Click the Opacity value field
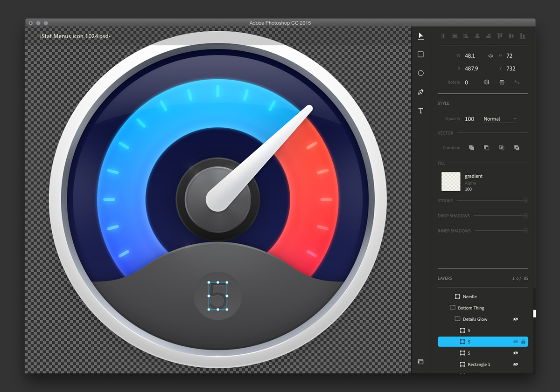The image size is (560, 392). (469, 119)
